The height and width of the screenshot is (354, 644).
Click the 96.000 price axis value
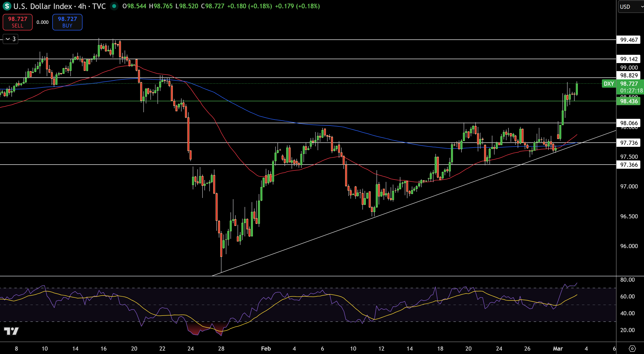[x=629, y=246]
